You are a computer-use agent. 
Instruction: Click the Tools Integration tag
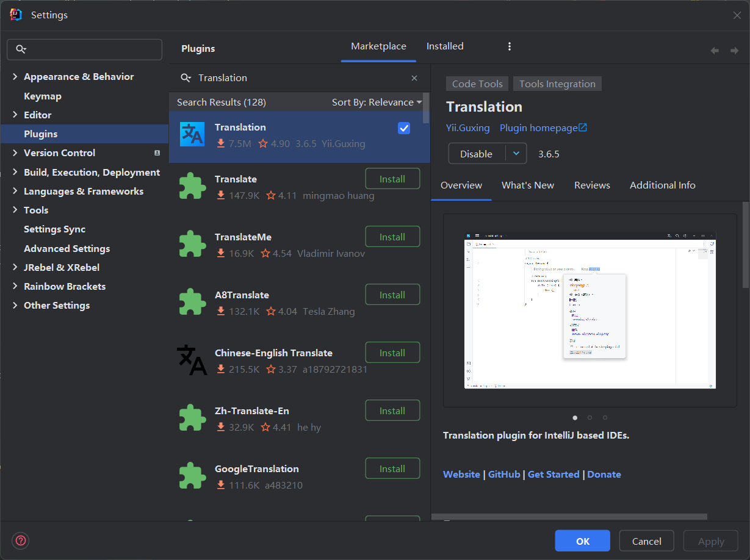tap(557, 84)
